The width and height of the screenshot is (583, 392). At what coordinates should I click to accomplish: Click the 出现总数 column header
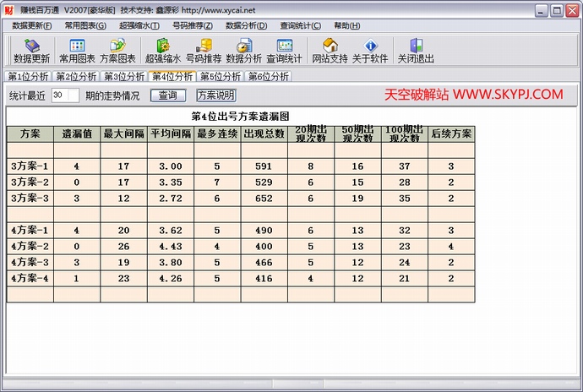[x=264, y=133]
